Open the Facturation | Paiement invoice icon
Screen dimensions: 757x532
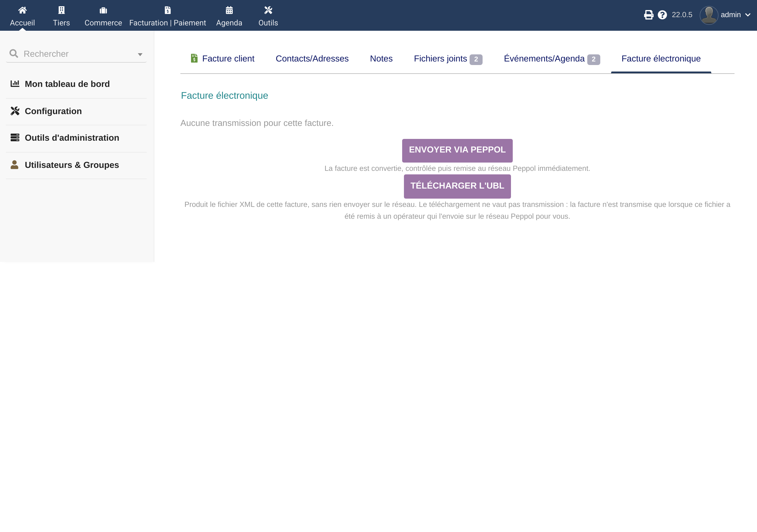tap(167, 10)
